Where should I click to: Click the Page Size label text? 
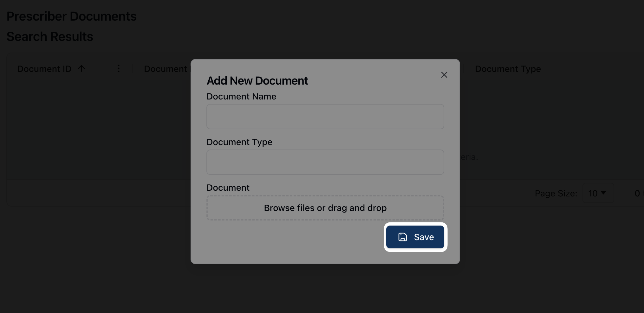click(556, 193)
